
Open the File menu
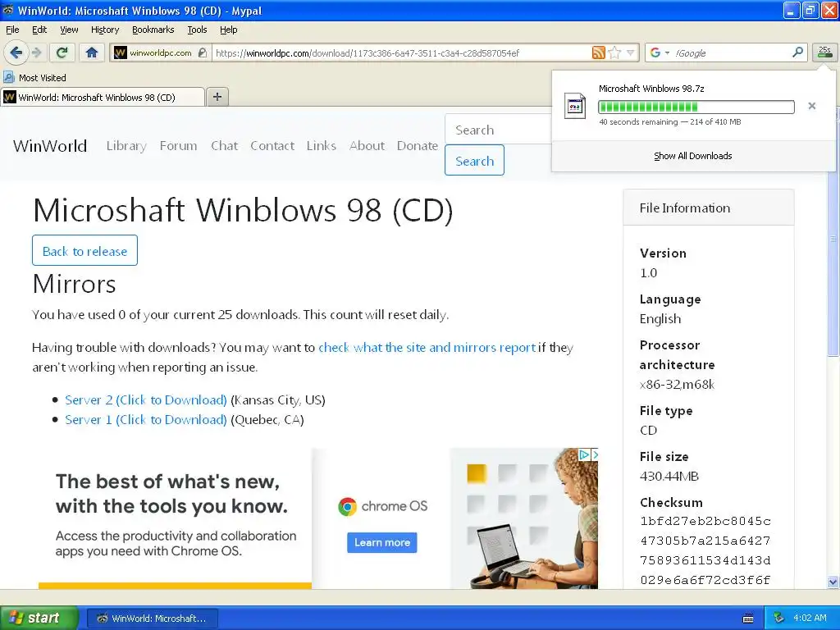coord(12,30)
